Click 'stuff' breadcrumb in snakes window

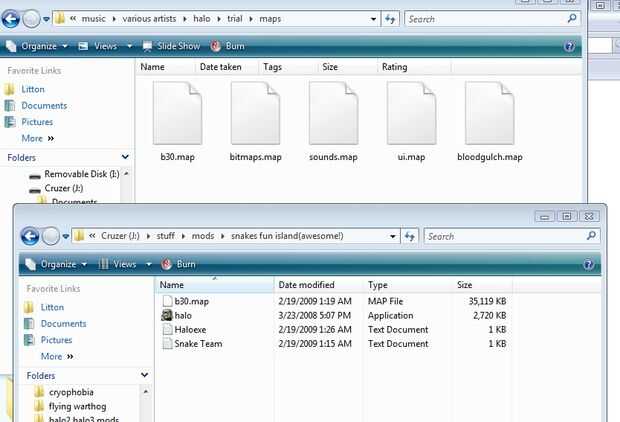click(165, 236)
